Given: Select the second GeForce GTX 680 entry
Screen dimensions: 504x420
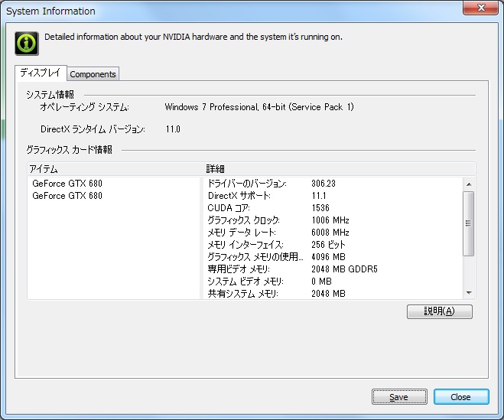Looking at the screenshot, I should (x=67, y=196).
